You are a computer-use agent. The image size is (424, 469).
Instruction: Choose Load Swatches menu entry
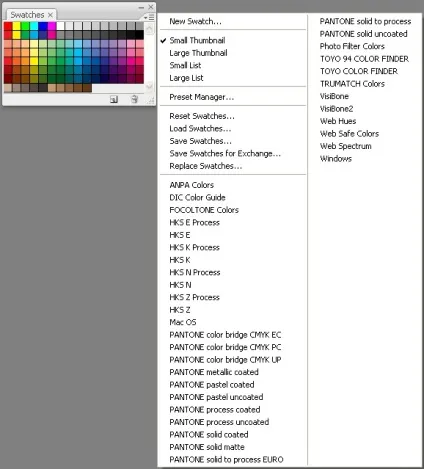point(200,129)
